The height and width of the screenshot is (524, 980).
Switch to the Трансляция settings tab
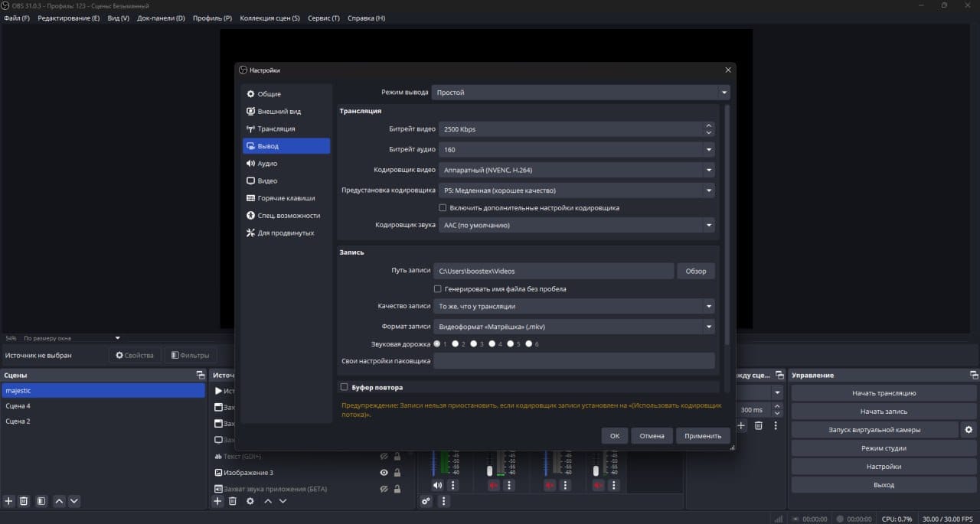pyautogui.click(x=286, y=129)
